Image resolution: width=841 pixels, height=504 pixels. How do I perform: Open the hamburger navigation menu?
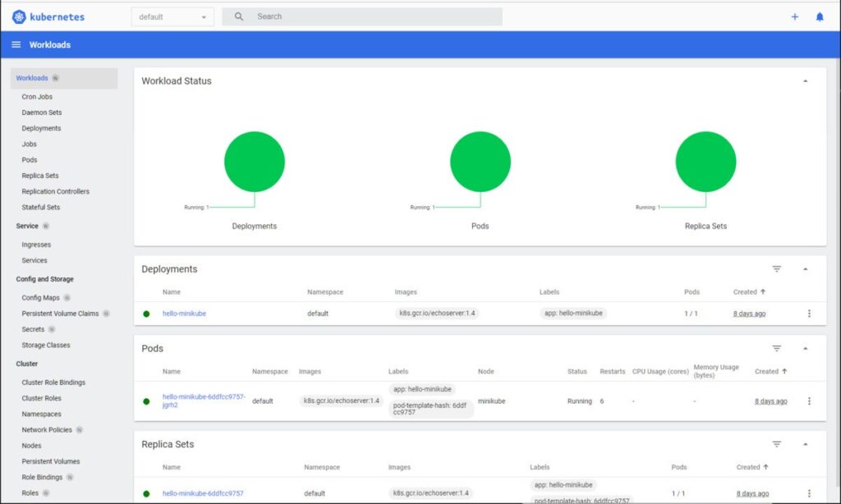(16, 44)
